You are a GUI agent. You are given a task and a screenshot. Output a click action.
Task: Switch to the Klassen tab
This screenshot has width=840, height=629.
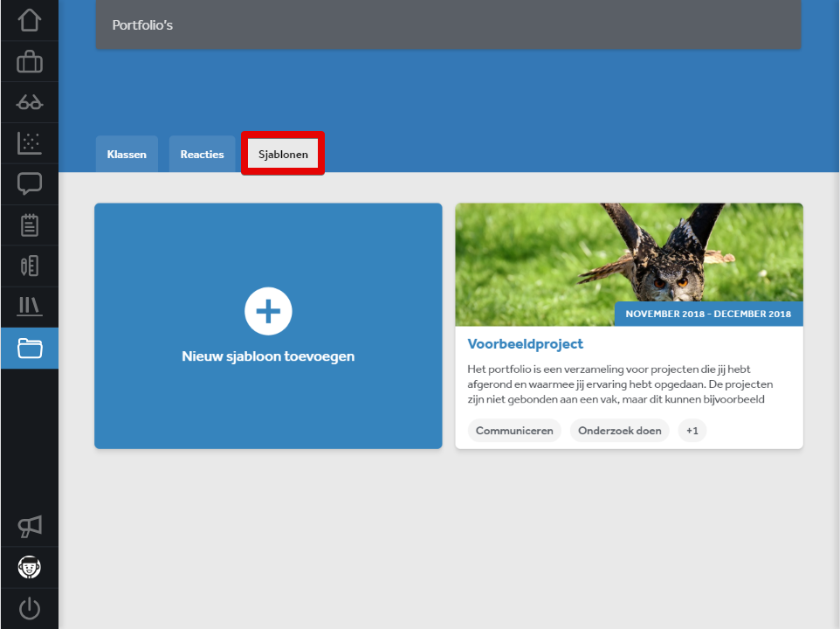tap(127, 155)
